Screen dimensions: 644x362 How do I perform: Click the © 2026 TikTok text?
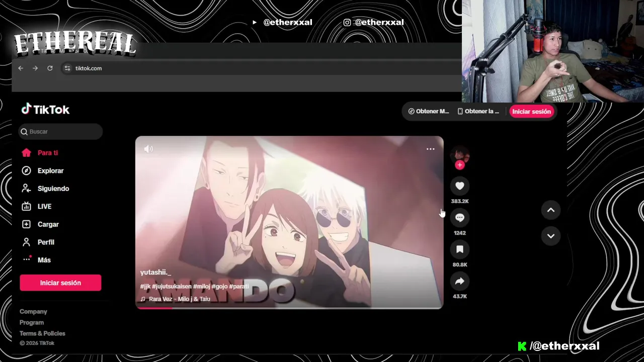tap(37, 343)
